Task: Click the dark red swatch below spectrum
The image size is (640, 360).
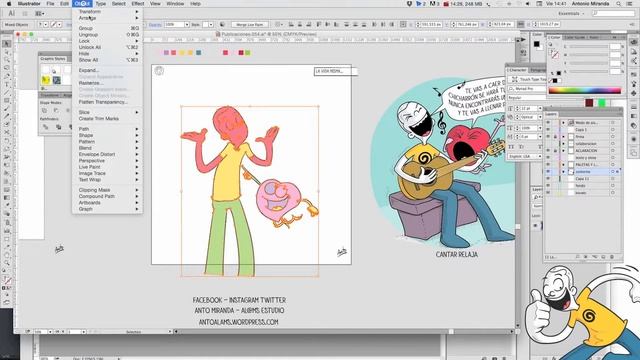Action: (589, 103)
